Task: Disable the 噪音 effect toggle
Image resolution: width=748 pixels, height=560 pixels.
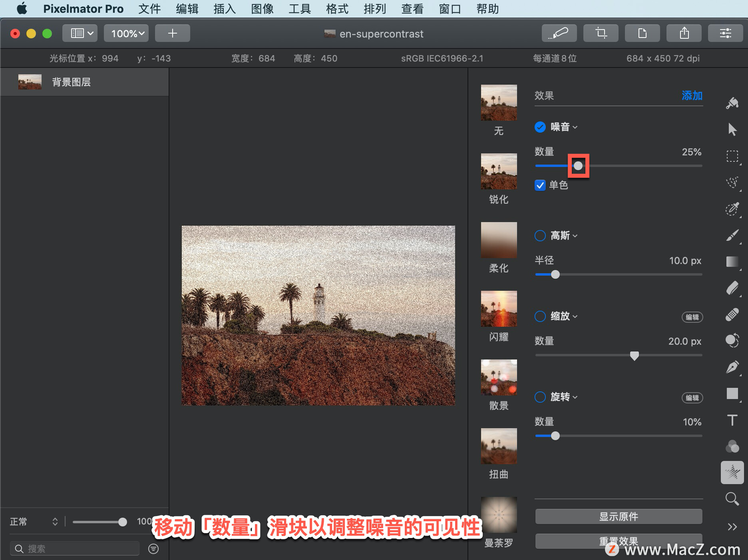Action: 540,127
